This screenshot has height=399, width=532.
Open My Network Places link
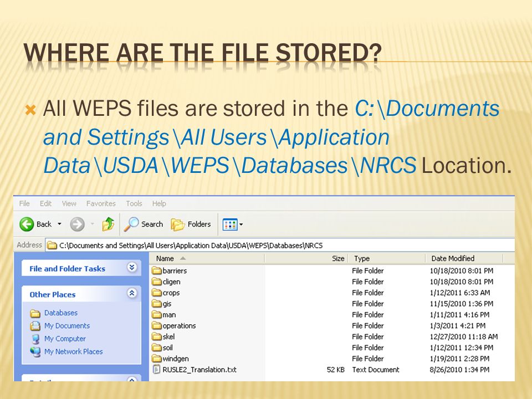click(73, 351)
